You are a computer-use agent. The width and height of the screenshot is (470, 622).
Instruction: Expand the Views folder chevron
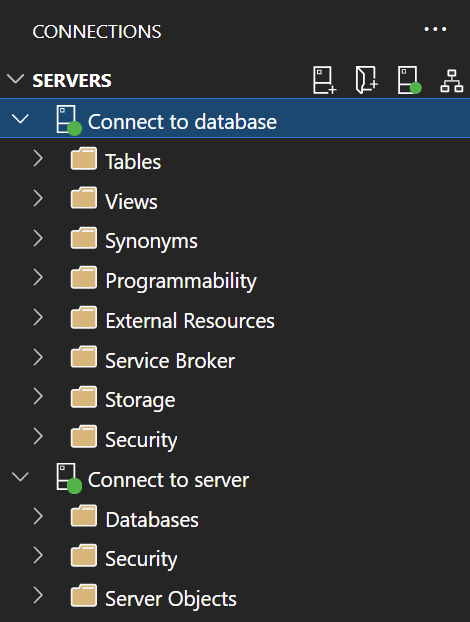38,198
